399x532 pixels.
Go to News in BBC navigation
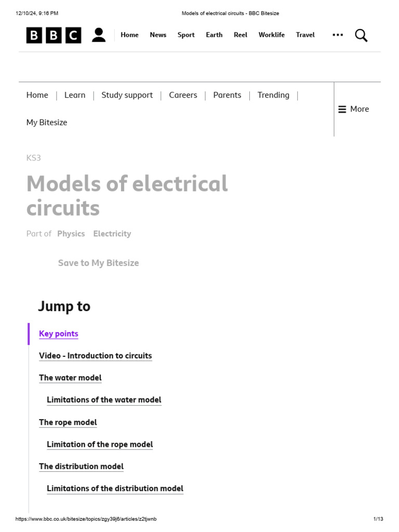click(x=158, y=35)
